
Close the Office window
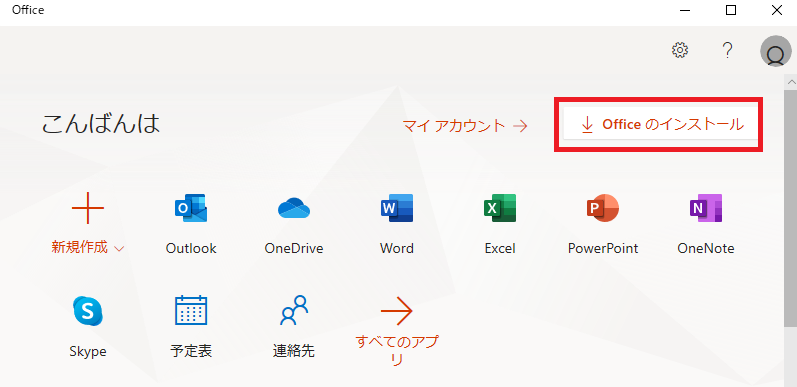tap(777, 10)
